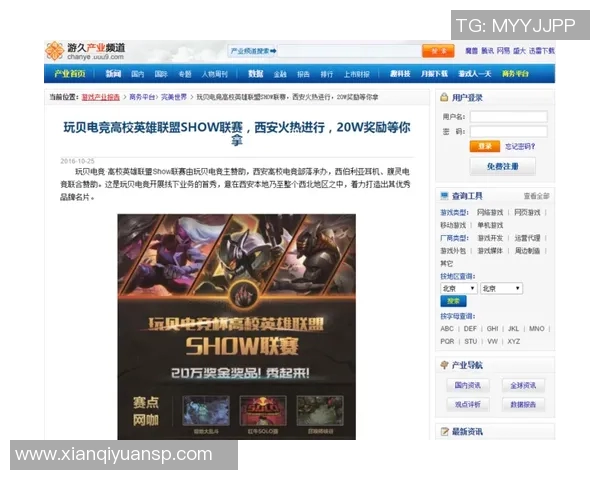Viewport: 600px width, 480px height.
Task: Click the 查看全部 link in 查询工具
Action: click(536, 196)
